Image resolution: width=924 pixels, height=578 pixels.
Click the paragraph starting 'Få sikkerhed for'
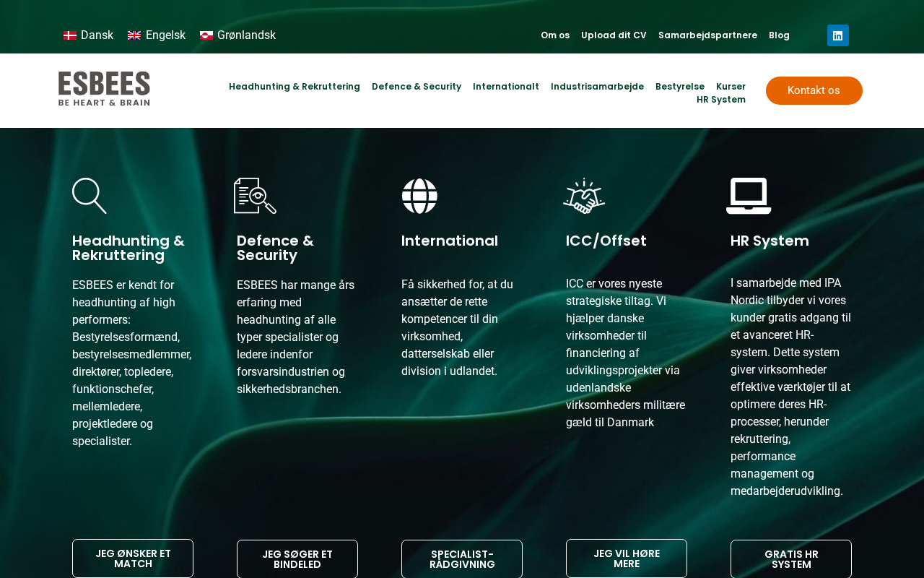coord(458,328)
